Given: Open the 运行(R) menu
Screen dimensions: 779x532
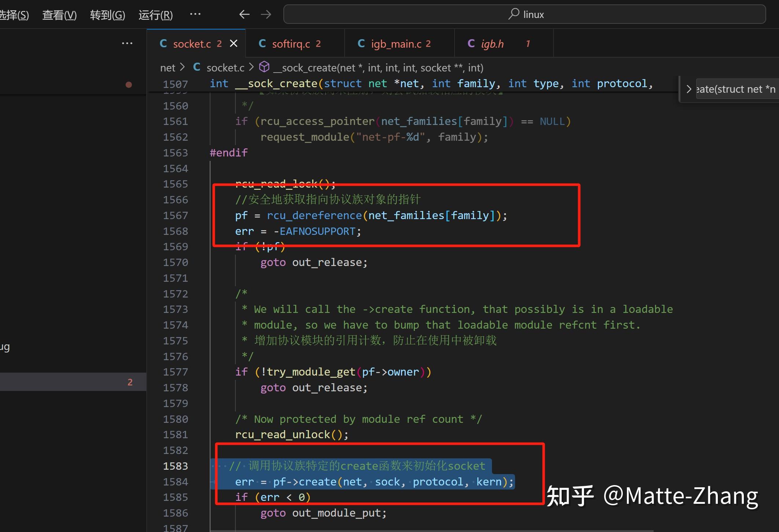Looking at the screenshot, I should [x=155, y=15].
